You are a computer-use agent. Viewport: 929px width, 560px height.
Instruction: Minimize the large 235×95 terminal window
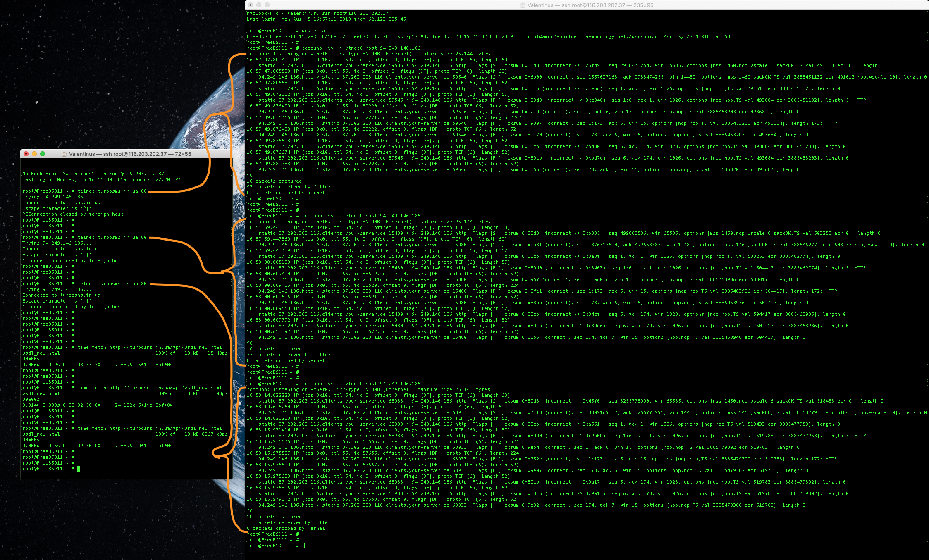point(259,5)
